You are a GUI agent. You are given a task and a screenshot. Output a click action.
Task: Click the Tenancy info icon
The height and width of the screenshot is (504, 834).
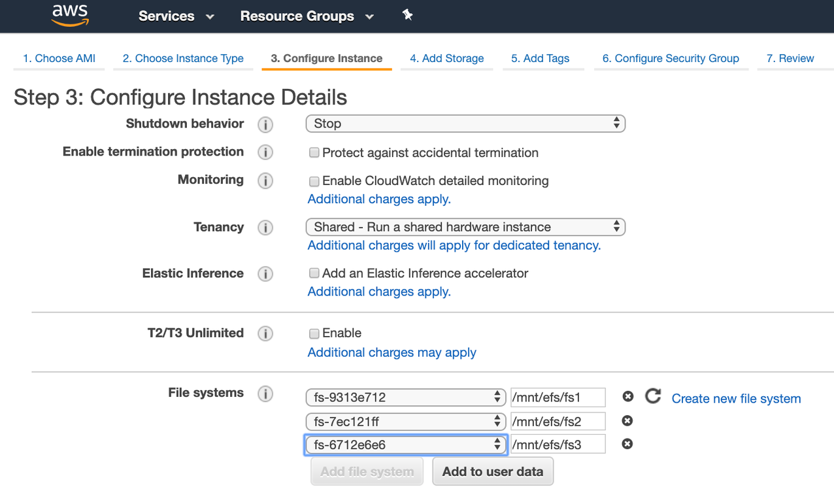click(265, 227)
